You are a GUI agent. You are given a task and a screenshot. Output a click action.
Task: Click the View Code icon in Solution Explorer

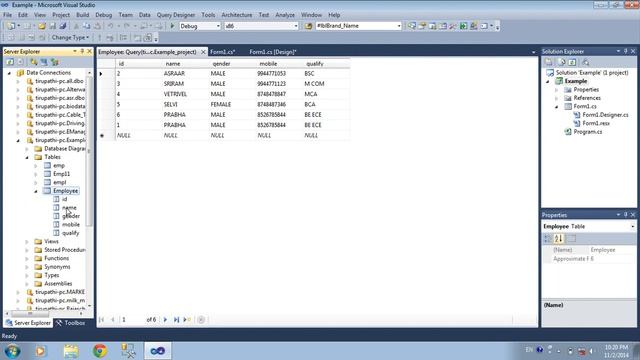[x=585, y=62]
